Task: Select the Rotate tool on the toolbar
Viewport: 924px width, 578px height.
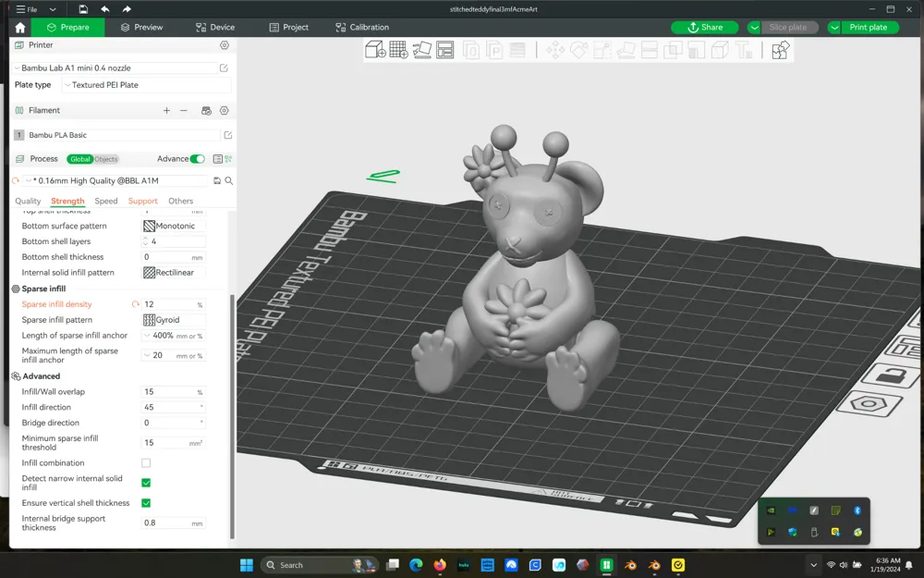Action: pos(578,50)
